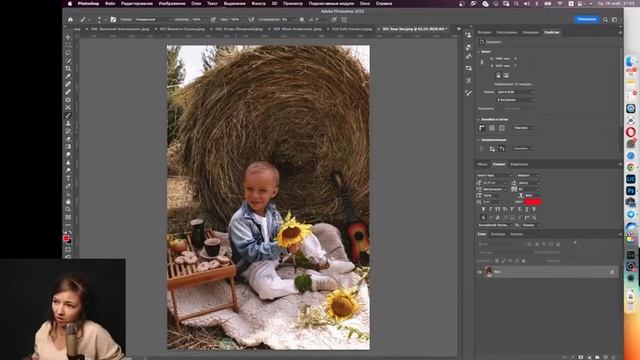Select the Crop tool

pyautogui.click(x=68, y=68)
